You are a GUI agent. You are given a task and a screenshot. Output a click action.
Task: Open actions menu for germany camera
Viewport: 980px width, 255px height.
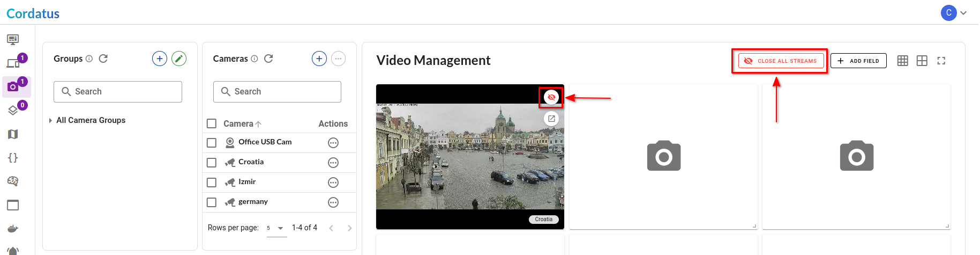tap(333, 202)
